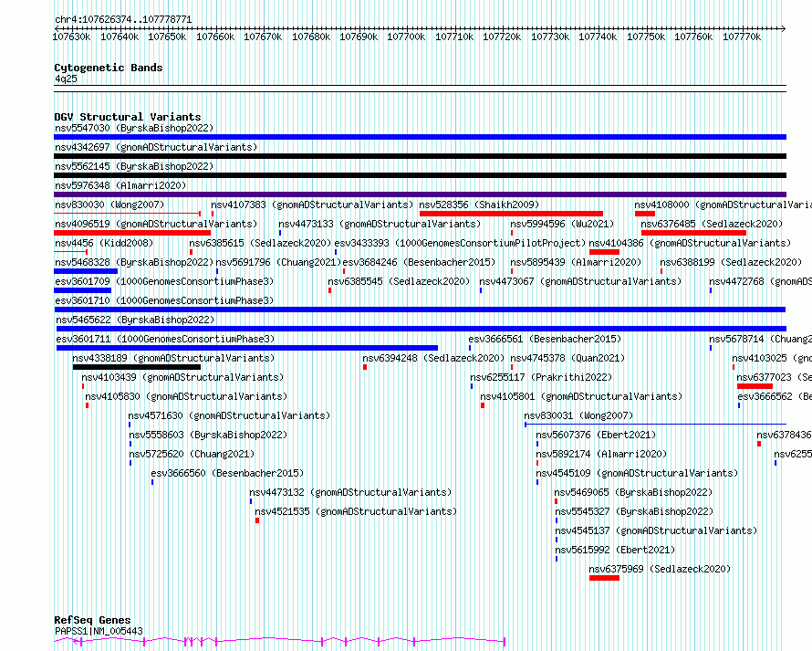Image resolution: width=812 pixels, height=651 pixels.
Task: Click the red bar under nsv6376485
Action: [x=693, y=233]
